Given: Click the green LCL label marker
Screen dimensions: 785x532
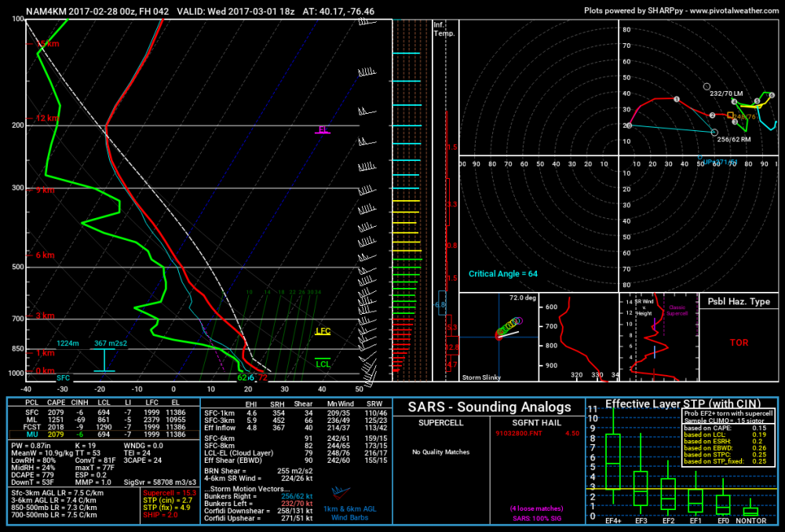Looking at the screenshot, I should click(323, 363).
